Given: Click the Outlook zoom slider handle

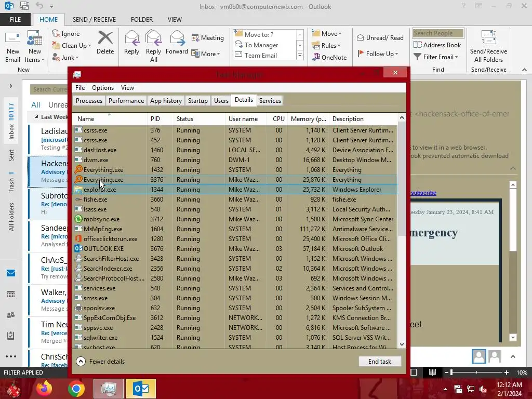Looking at the screenshot, I should 451,372.
